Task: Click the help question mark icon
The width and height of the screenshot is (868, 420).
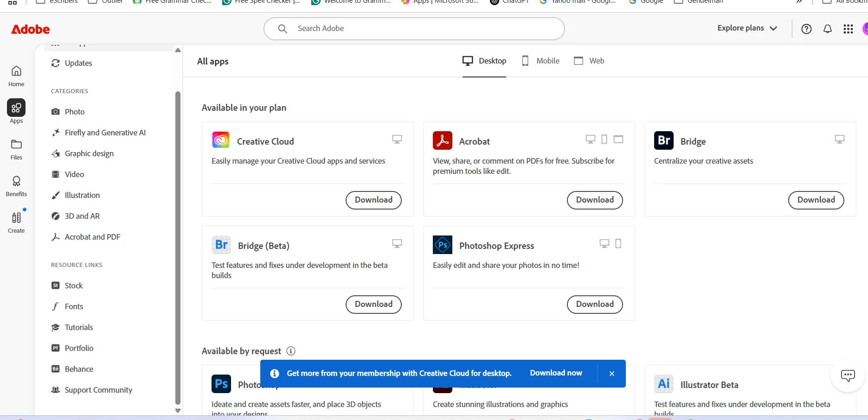Action: point(806,29)
